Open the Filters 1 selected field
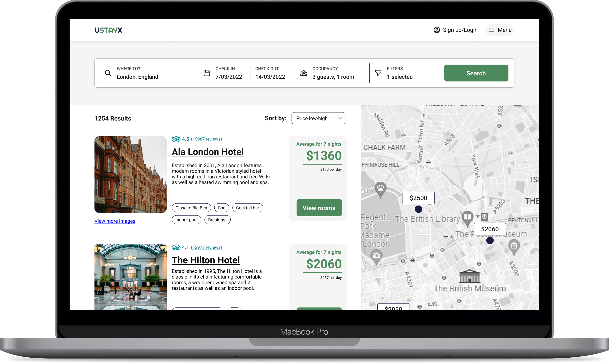This screenshot has height=364, width=609. tap(399, 77)
